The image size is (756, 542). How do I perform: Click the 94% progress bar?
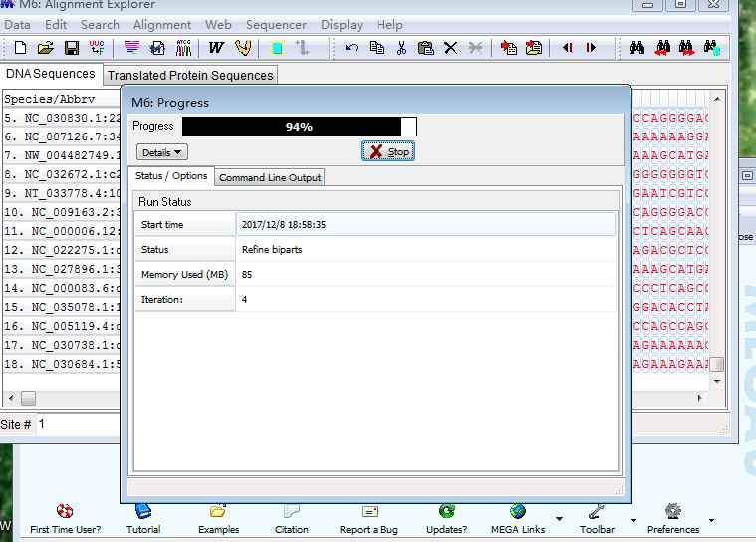point(300,127)
